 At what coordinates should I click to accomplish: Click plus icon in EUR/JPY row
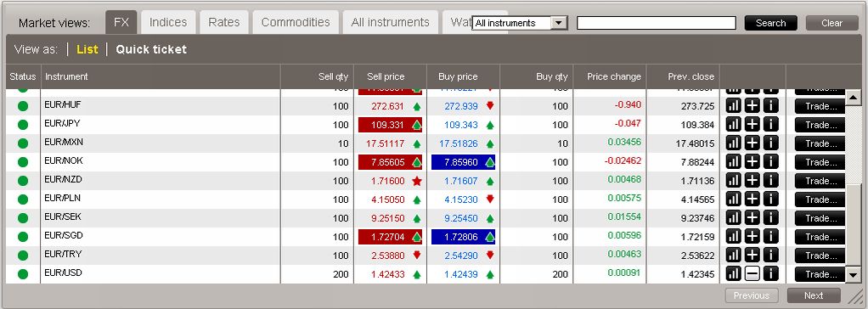pyautogui.click(x=752, y=125)
